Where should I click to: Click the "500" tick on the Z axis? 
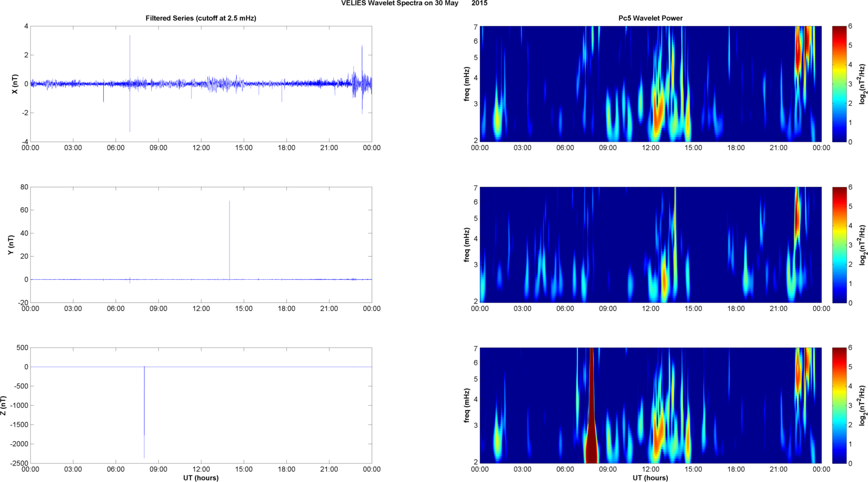pyautogui.click(x=22, y=348)
